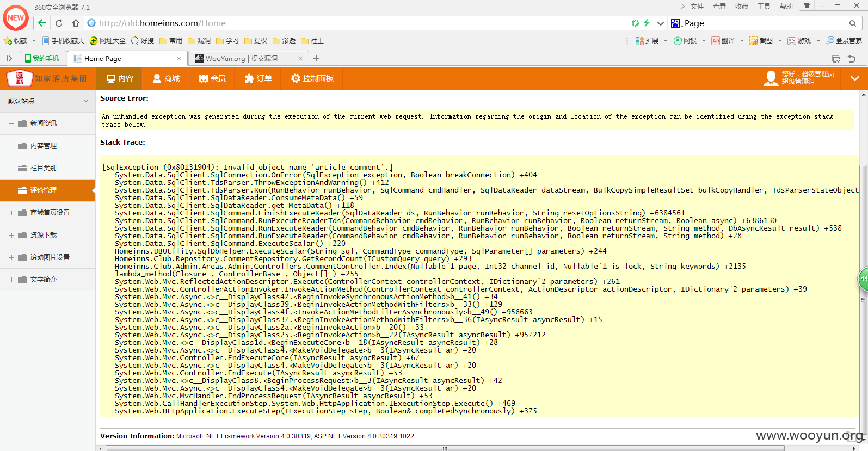
Task: Open the 社工 bookmark folder
Action: [312, 41]
